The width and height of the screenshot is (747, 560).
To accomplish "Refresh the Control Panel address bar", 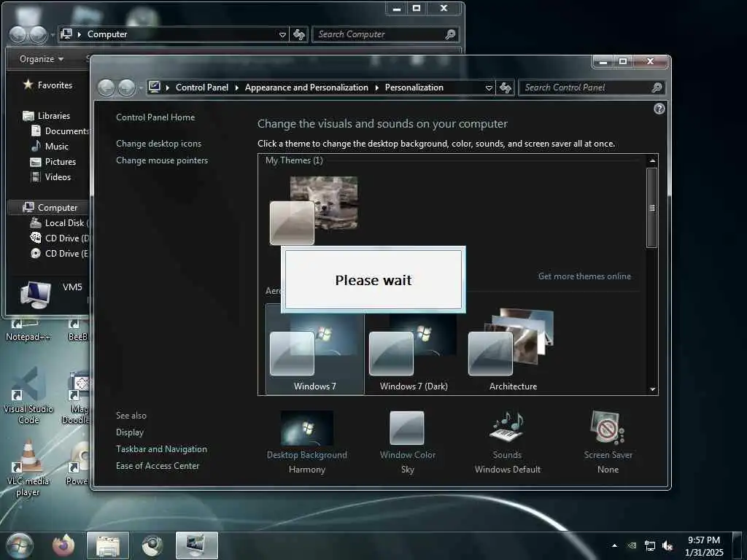I will click(505, 87).
